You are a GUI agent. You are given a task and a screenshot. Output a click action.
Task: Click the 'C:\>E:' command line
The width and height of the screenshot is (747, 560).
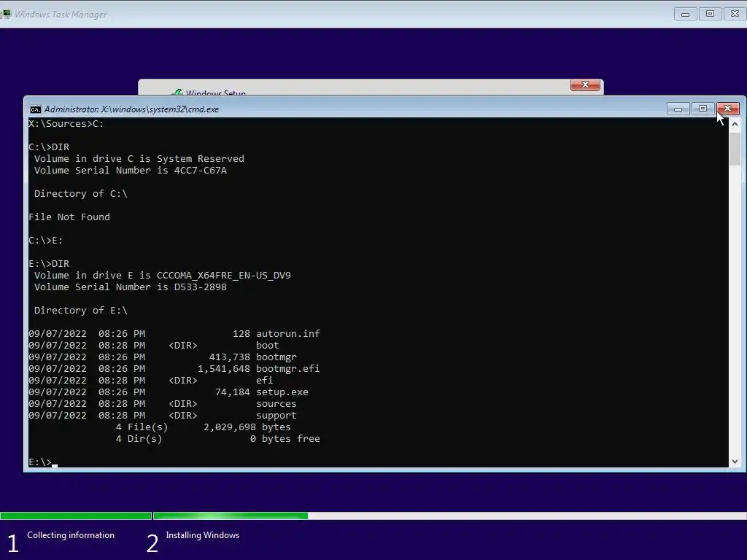(x=46, y=241)
